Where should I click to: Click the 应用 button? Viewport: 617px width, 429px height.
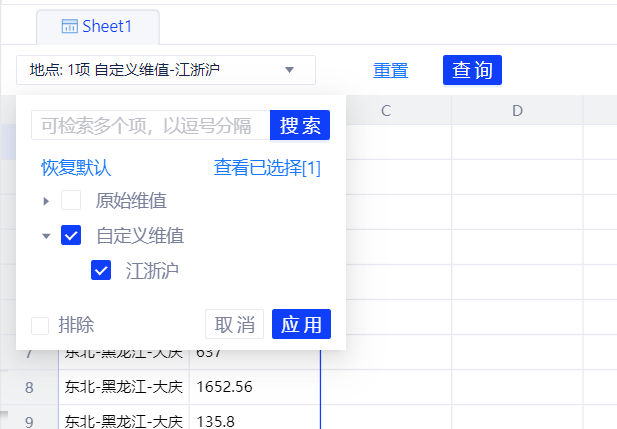pyautogui.click(x=301, y=325)
